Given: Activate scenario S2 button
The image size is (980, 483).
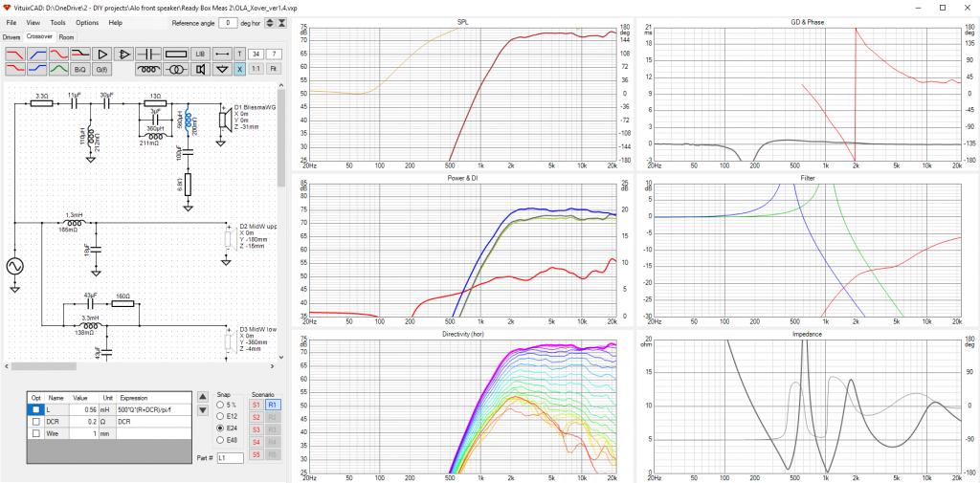Looking at the screenshot, I should click(256, 417).
